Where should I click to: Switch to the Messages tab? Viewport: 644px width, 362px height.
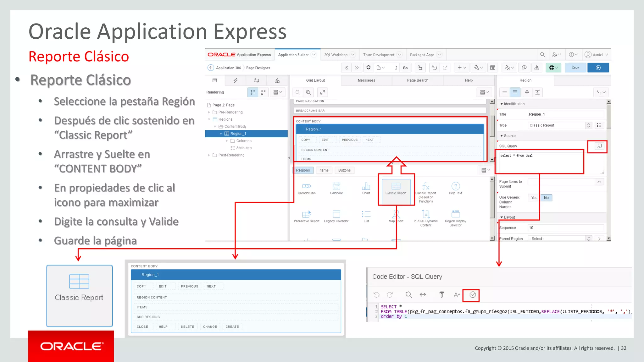[366, 80]
